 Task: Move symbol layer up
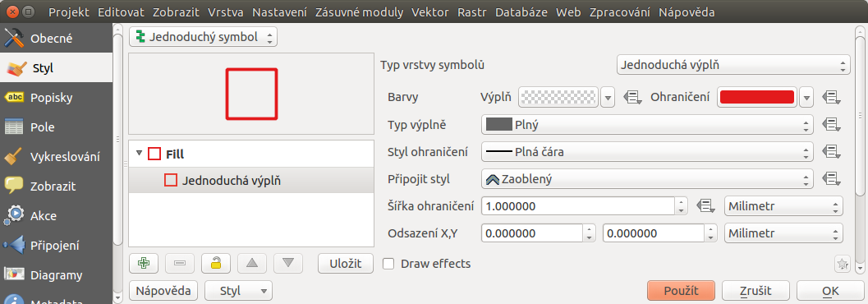[x=252, y=264]
